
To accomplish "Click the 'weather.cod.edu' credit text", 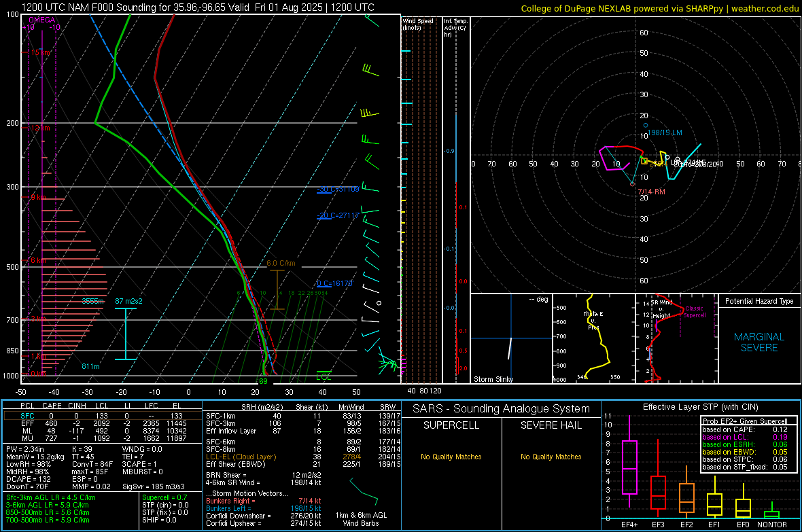I will [x=765, y=8].
